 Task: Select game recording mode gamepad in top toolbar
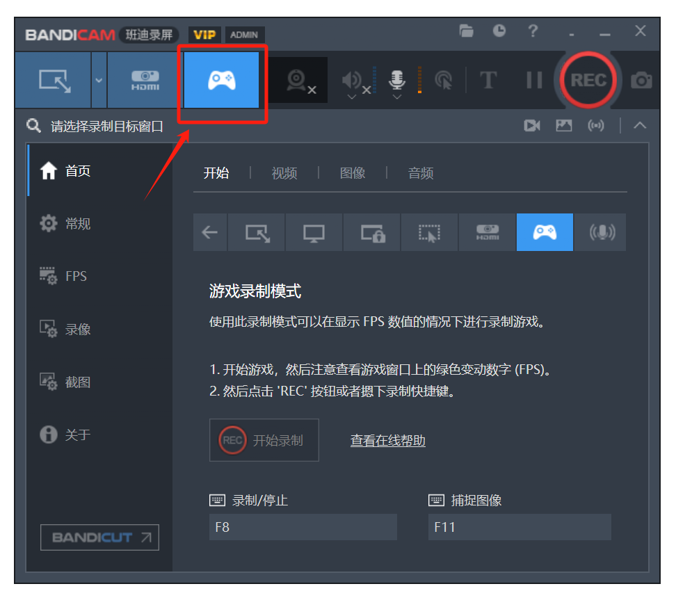pos(222,80)
